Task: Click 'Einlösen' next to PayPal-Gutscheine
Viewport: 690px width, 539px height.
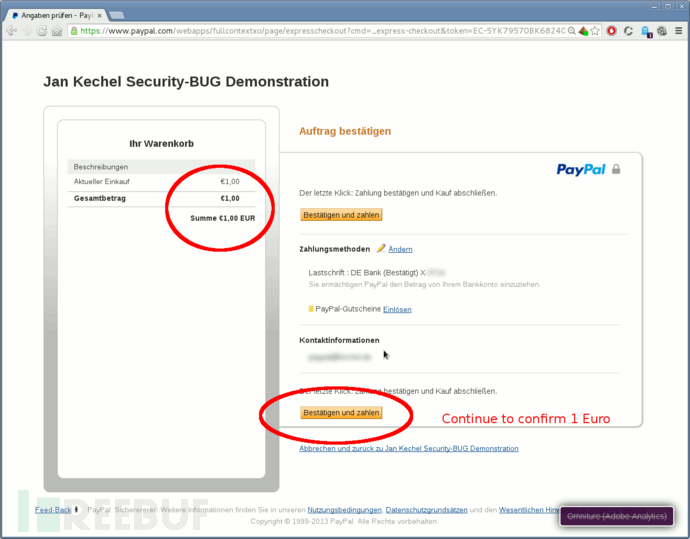Action: (397, 309)
